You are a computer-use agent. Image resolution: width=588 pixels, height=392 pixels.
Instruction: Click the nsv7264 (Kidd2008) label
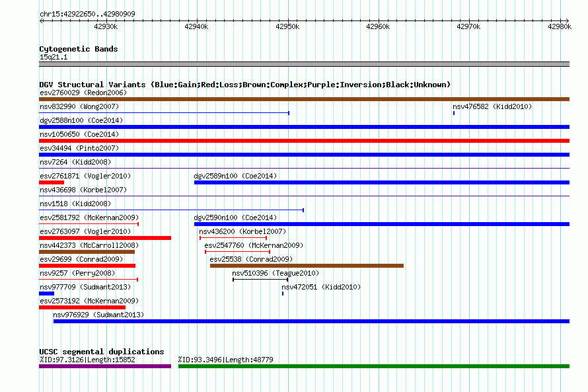pos(75,162)
